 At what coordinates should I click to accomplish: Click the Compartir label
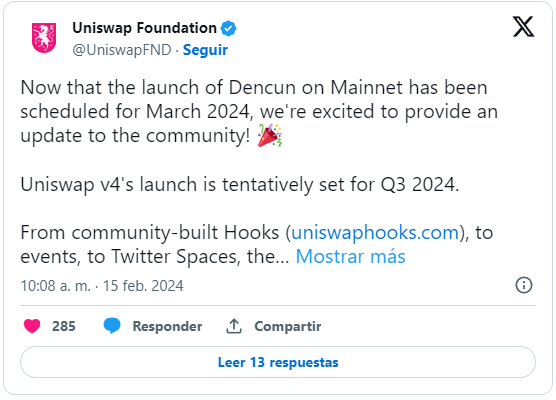tap(288, 326)
